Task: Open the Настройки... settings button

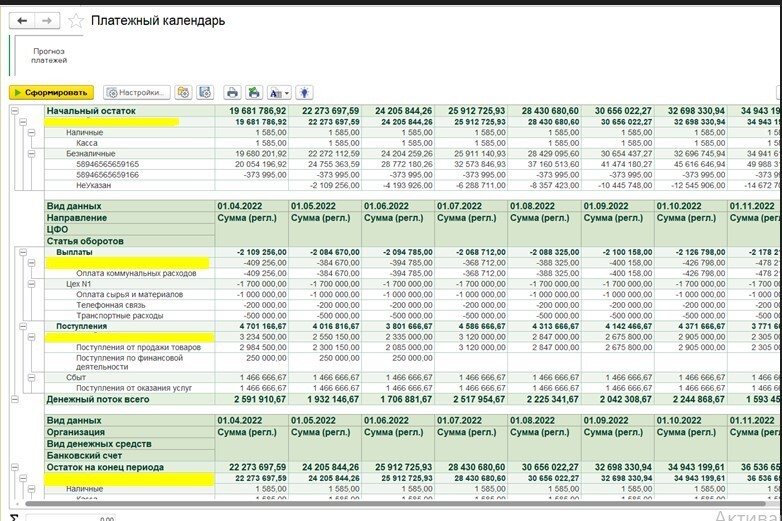Action: click(x=138, y=92)
